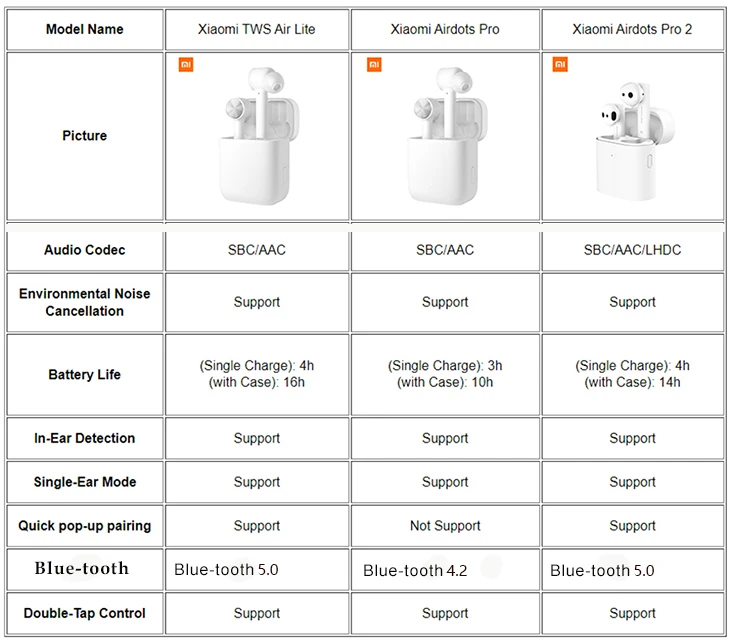Click the Xiaomi Airdots Pro 2 column header
The height and width of the screenshot is (642, 730).
click(x=632, y=29)
